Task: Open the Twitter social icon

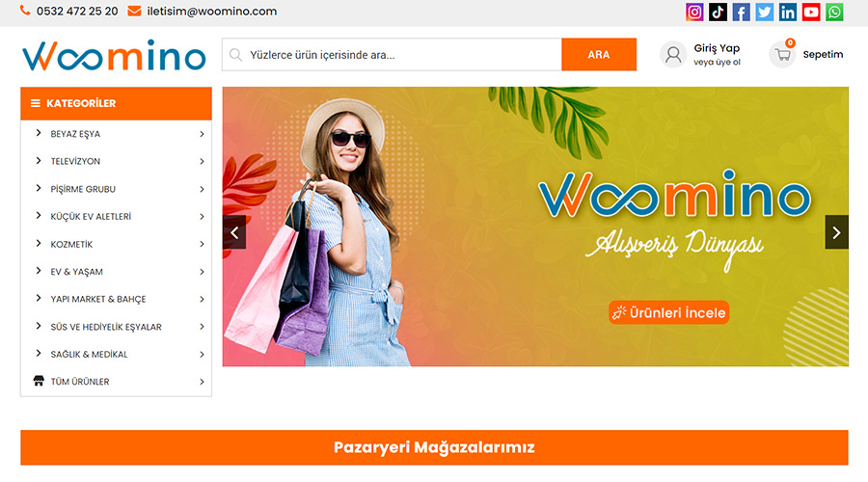Action: (x=765, y=12)
